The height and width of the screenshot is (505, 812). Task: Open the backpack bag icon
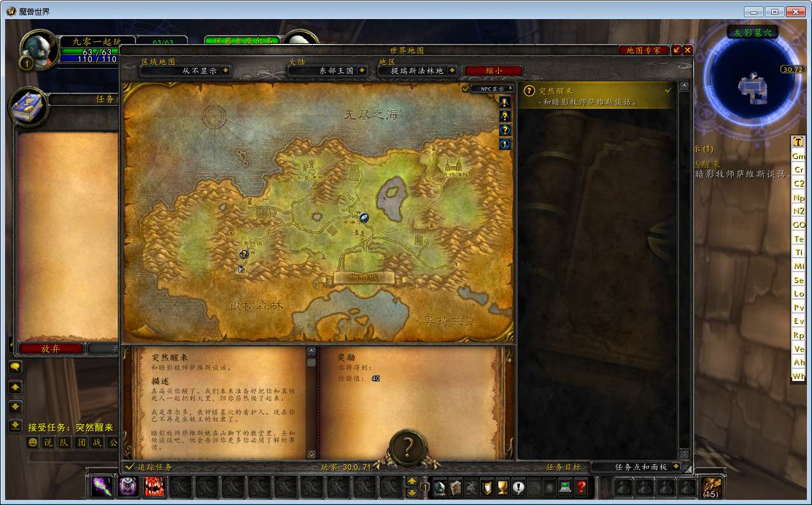710,487
